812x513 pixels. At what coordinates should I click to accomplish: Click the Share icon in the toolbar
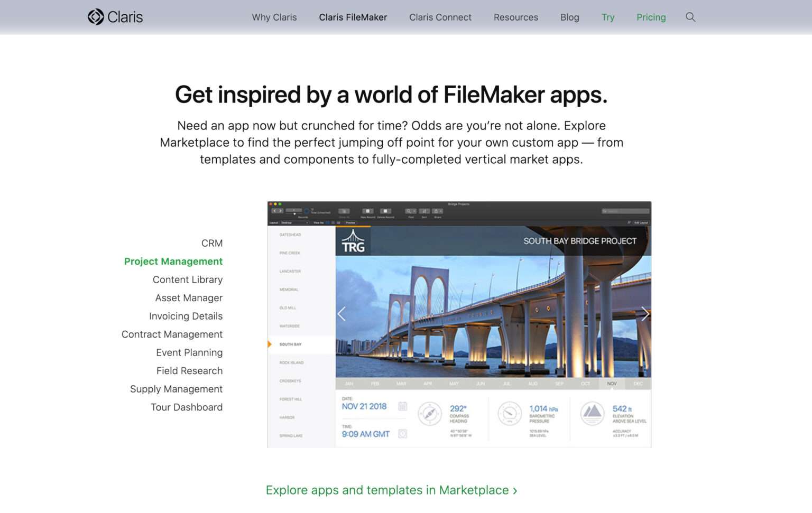435,211
